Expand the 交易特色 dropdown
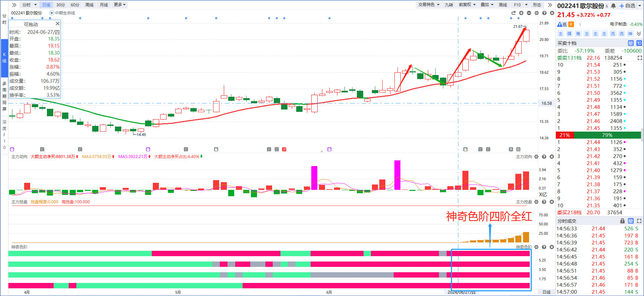644x296 pixels. click(429, 5)
